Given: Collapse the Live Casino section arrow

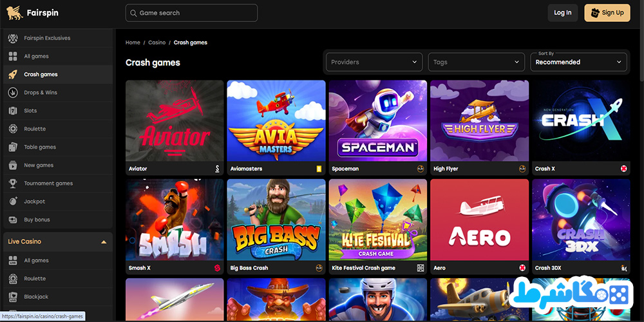Looking at the screenshot, I should pos(104,242).
